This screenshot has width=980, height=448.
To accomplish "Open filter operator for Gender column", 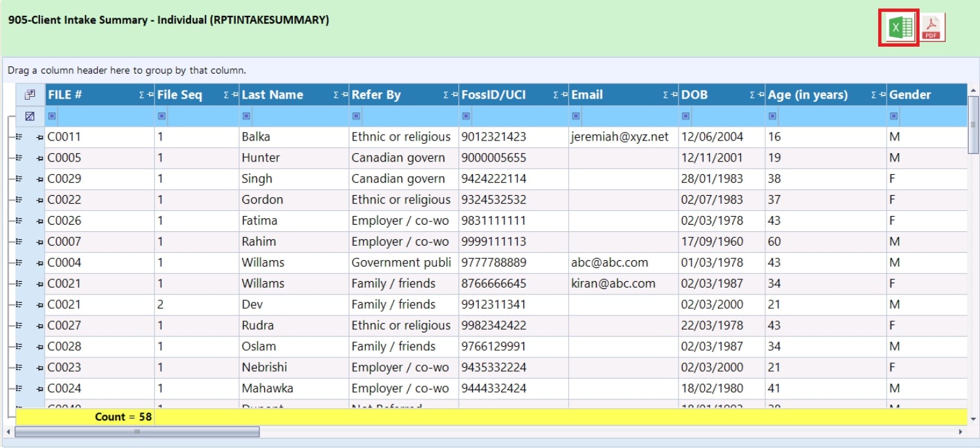I will (x=894, y=116).
